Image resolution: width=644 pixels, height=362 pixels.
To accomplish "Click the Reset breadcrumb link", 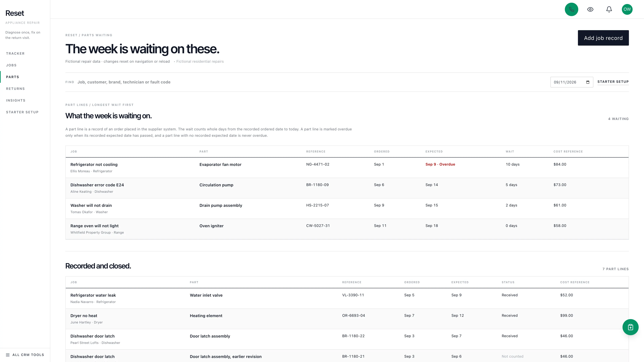I will click(x=71, y=35).
